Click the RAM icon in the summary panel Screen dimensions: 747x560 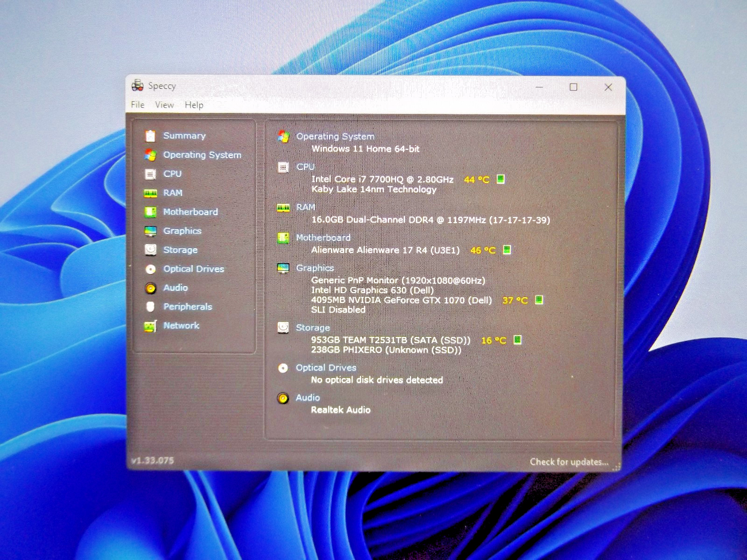coord(283,208)
